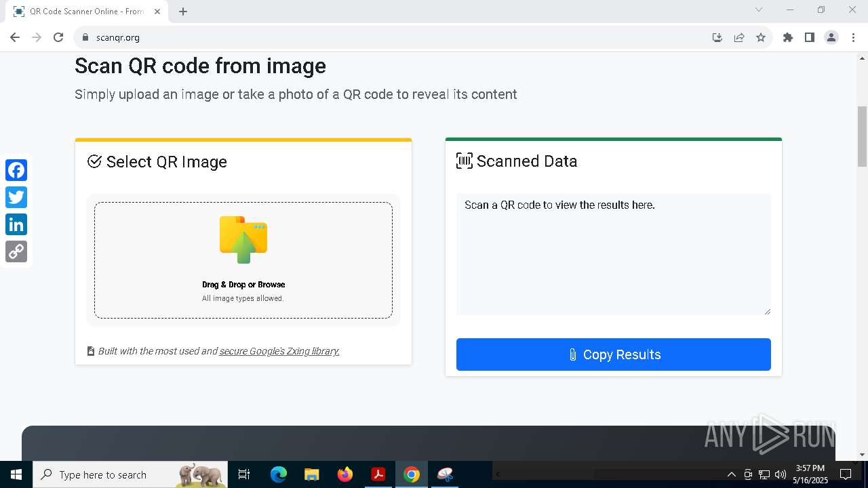Launch Microsoft Edge from taskbar
The width and height of the screenshot is (868, 488).
point(279,474)
